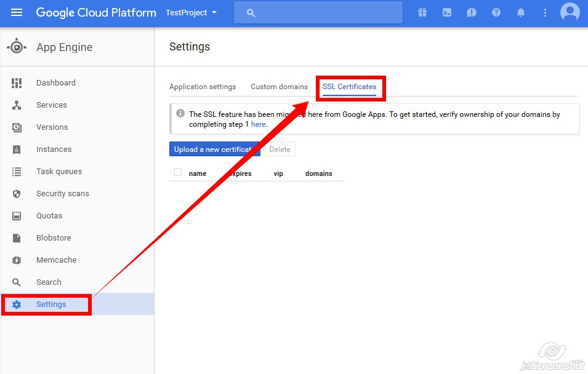
Task: Open the vertical dots more menu
Action: (545, 12)
